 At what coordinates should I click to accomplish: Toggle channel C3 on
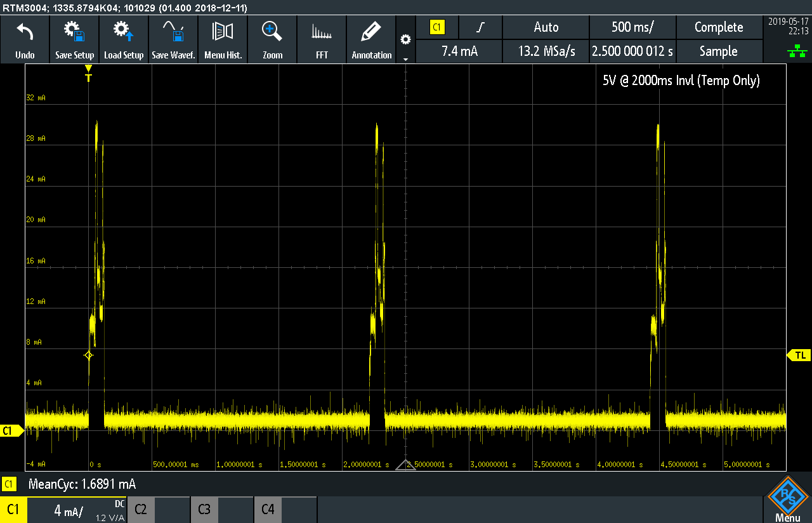pos(222,509)
